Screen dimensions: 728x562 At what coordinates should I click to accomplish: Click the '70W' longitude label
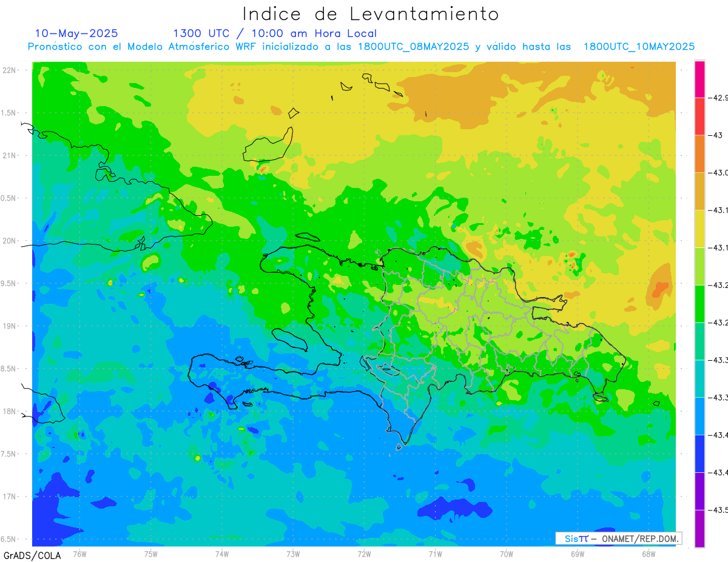pyautogui.click(x=506, y=554)
